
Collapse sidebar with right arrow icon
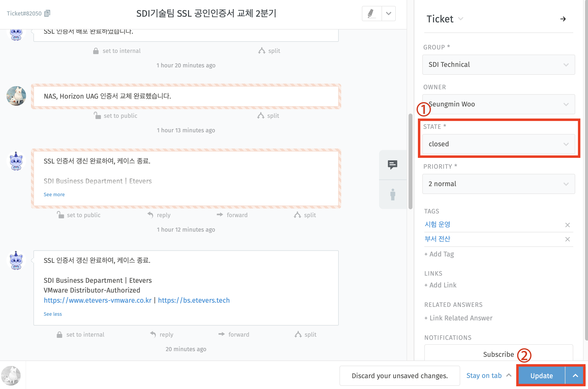tap(563, 19)
